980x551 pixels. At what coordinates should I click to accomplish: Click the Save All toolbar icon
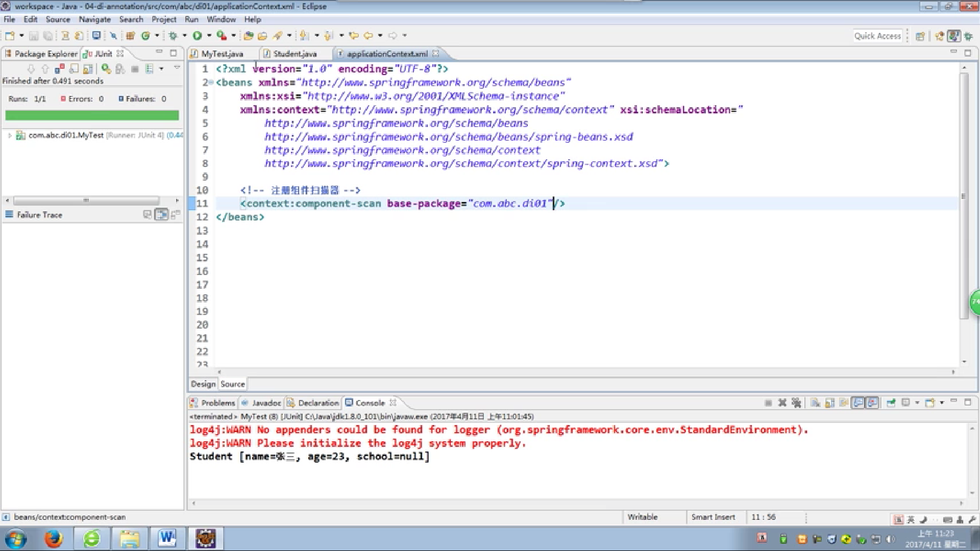tap(47, 36)
